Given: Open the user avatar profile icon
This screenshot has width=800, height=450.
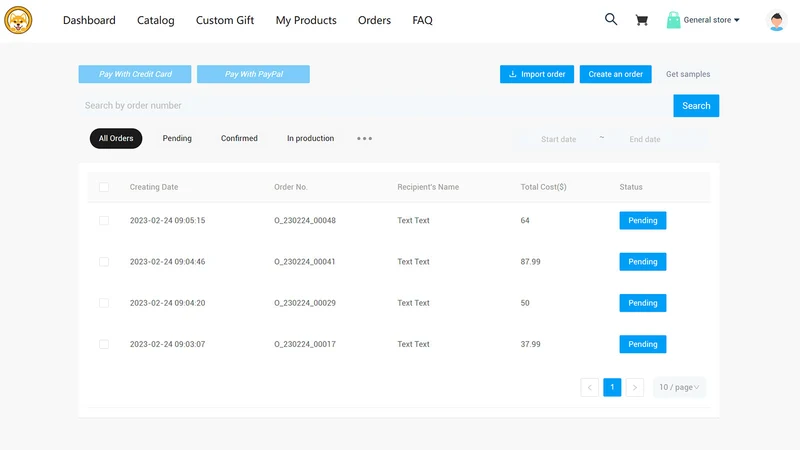Looking at the screenshot, I should point(777,20).
